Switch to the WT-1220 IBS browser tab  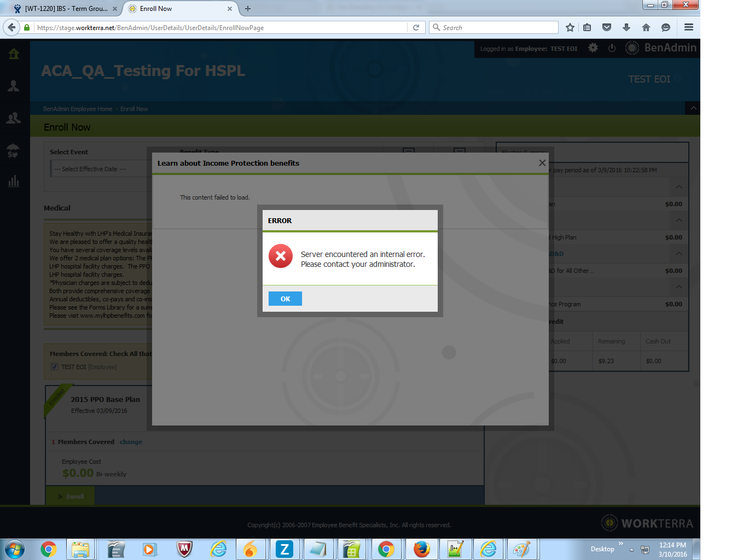coord(66,9)
